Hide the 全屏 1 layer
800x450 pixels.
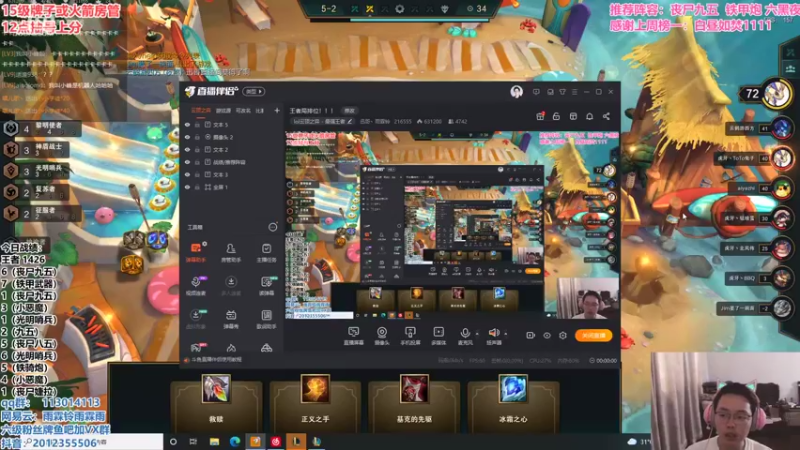click(187, 187)
